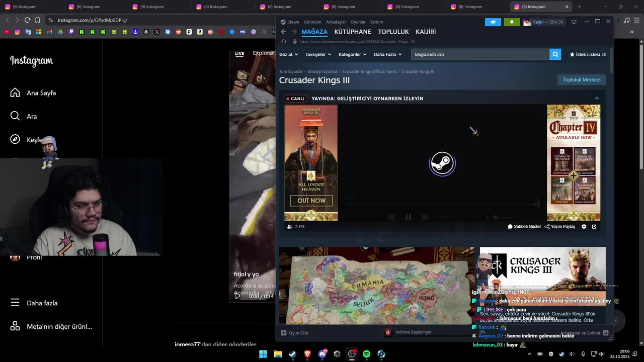Viewport: 644px width, 362px height.
Task: Open OBS Studio from the taskbar
Action: pos(352,354)
